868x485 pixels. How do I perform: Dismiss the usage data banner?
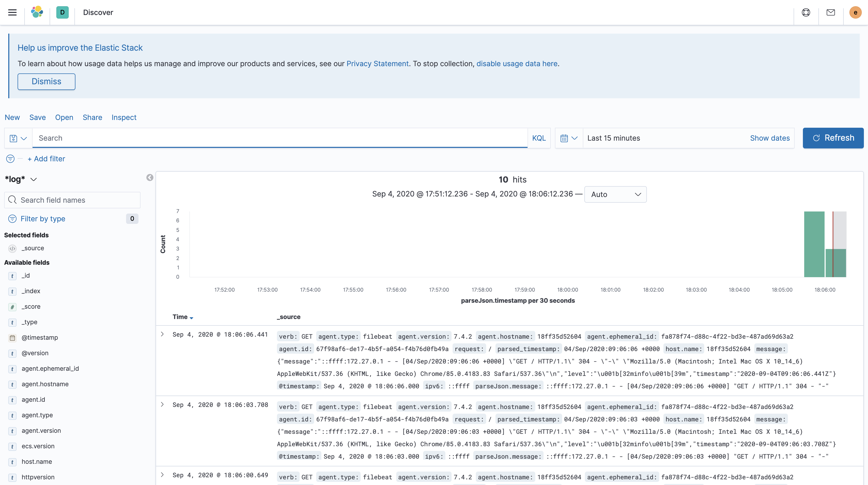pos(47,82)
